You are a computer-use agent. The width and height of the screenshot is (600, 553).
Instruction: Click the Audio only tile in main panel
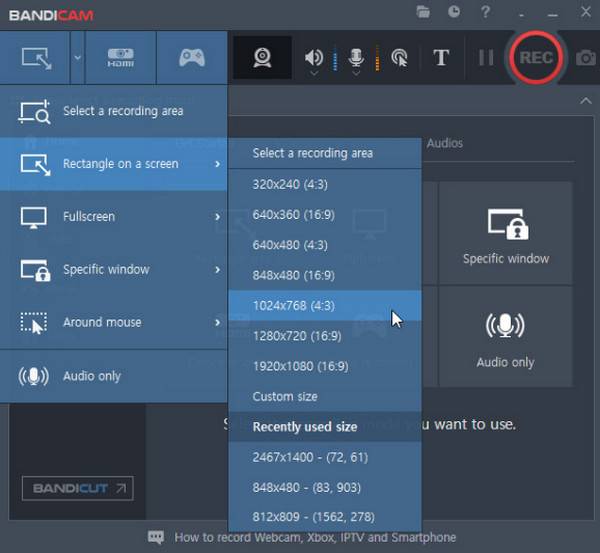point(505,336)
